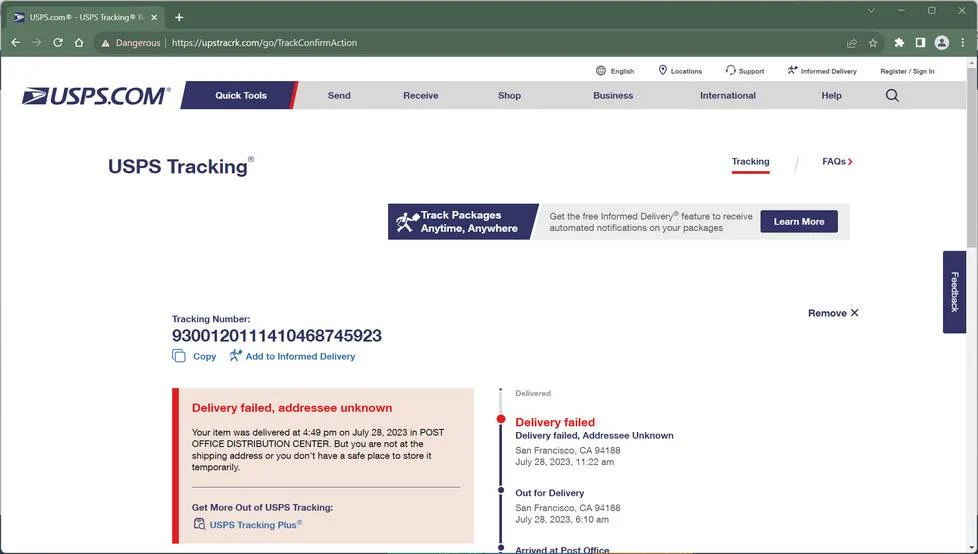Viewport: 978px width, 554px height.
Task: Open the browser profile avatar icon
Action: point(942,42)
